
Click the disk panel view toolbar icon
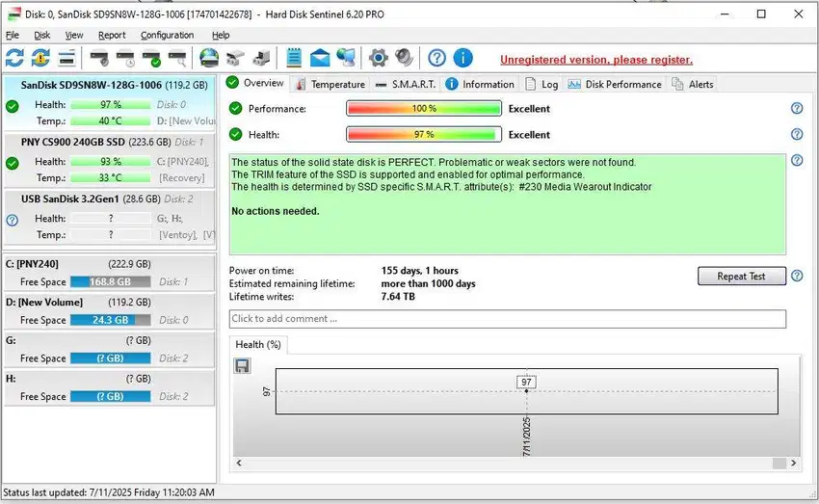[x=66, y=58]
